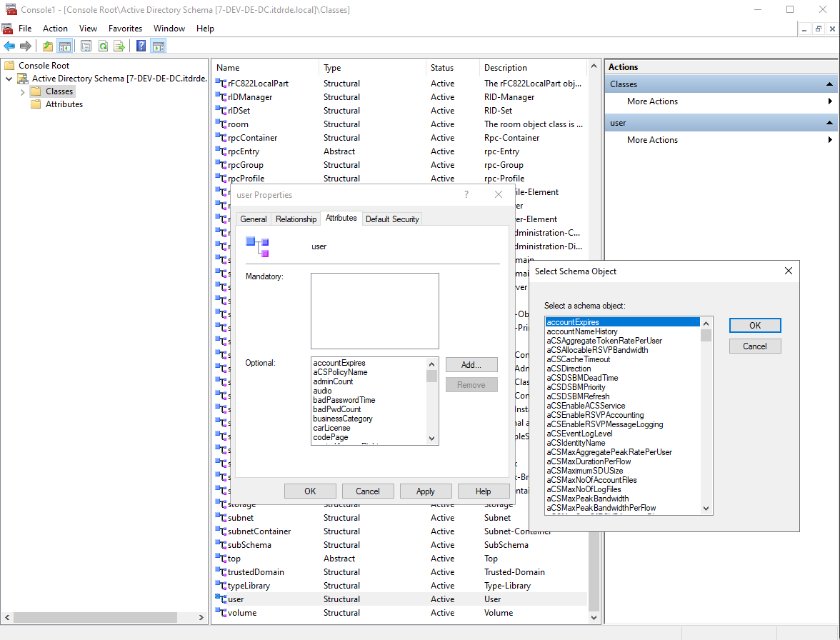Click the Back arrow toolbar icon
The width and height of the screenshot is (840, 640).
[x=9, y=46]
